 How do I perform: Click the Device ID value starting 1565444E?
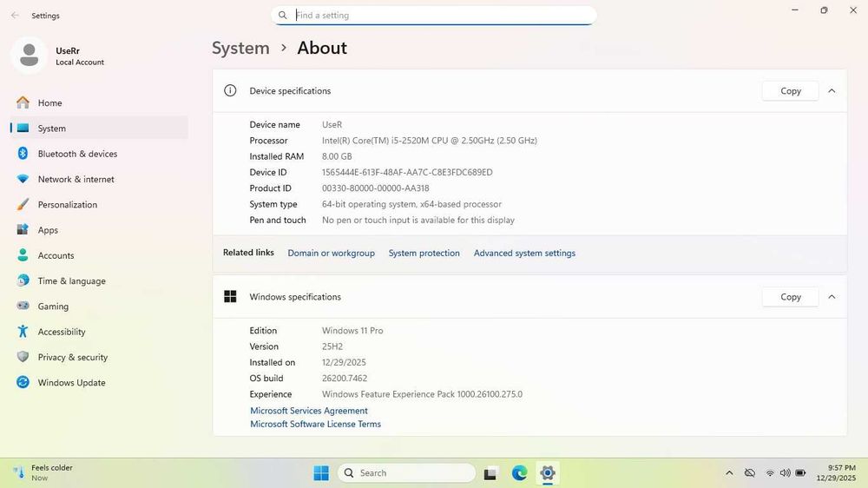pos(407,172)
